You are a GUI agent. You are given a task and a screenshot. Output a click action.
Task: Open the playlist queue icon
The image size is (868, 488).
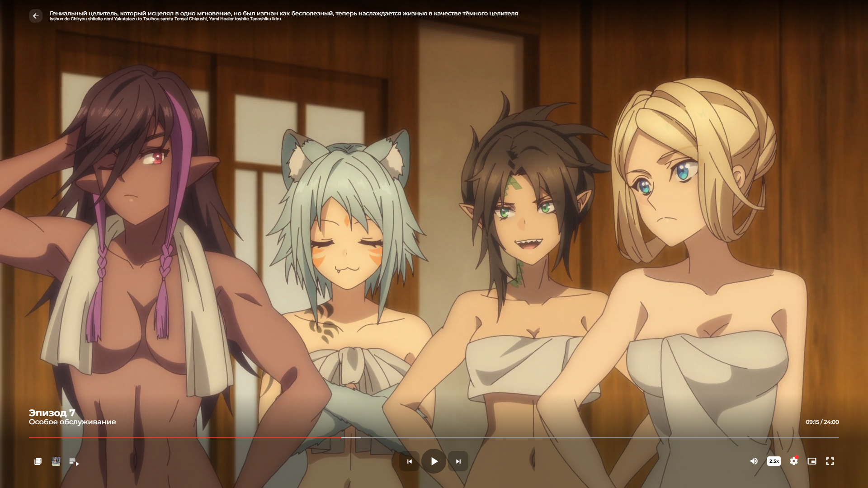[x=74, y=461]
